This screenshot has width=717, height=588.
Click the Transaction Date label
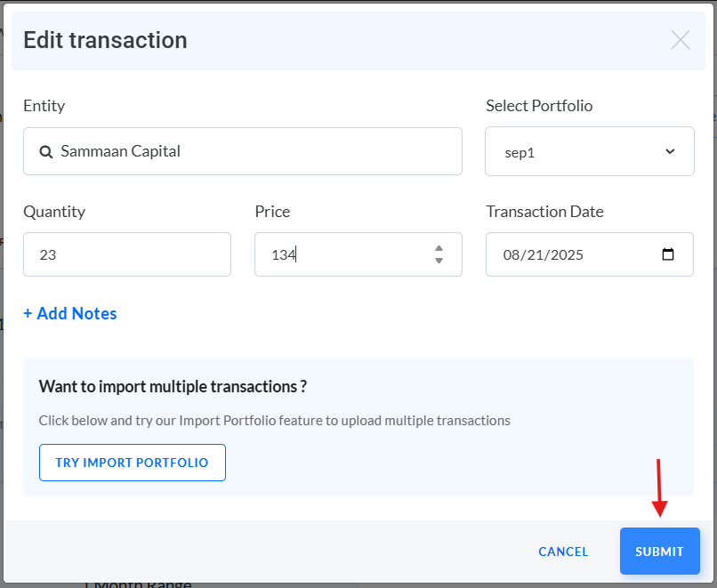click(x=544, y=212)
